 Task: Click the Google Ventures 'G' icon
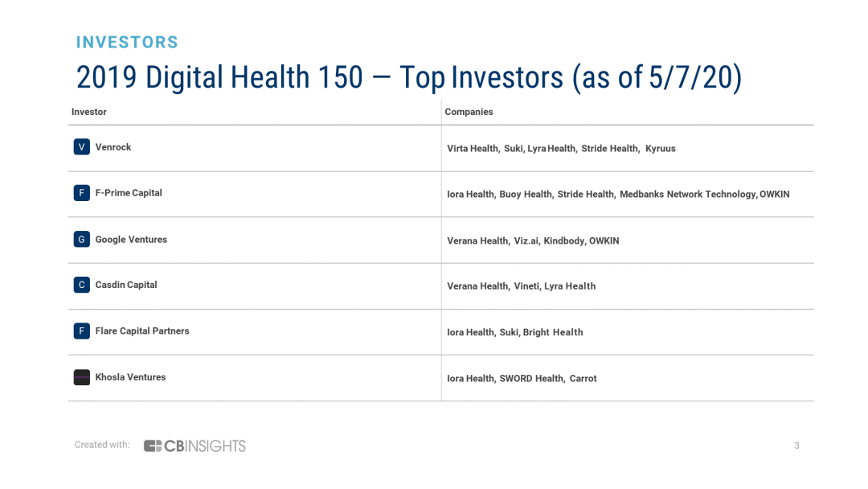tap(81, 239)
